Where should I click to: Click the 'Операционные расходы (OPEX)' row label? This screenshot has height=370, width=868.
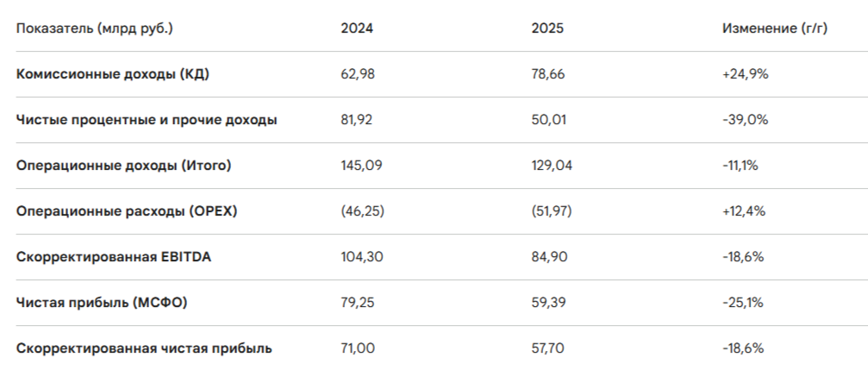(x=127, y=211)
